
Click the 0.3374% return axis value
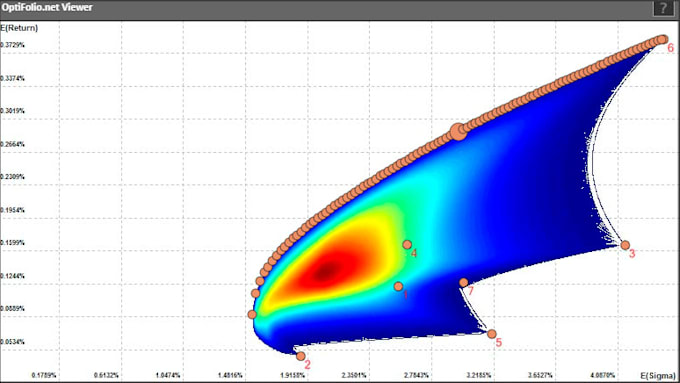coord(13,79)
